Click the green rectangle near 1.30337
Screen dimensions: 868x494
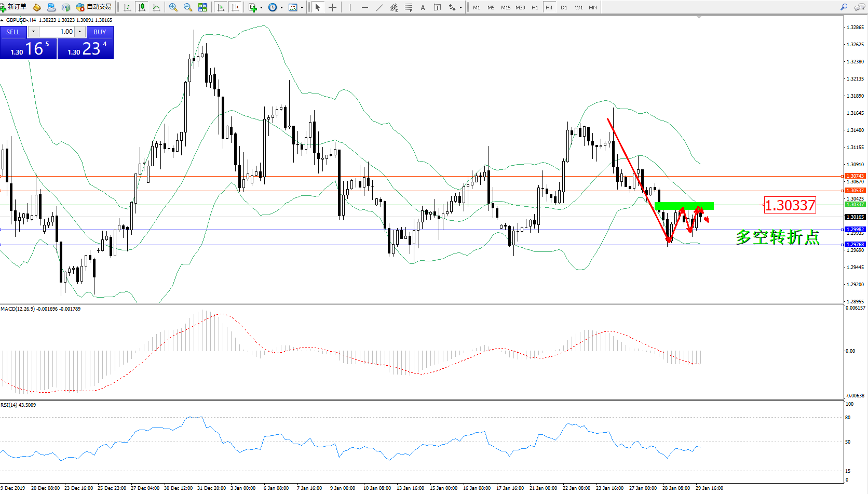[684, 206]
